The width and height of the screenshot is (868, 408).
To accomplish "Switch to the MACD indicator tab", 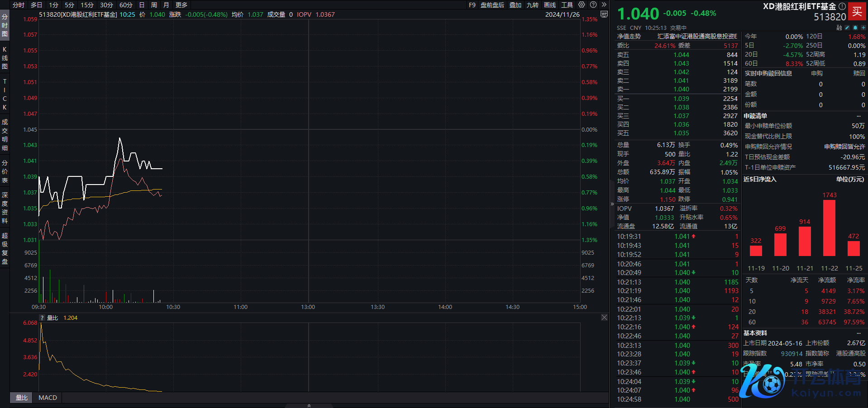I will pos(48,398).
